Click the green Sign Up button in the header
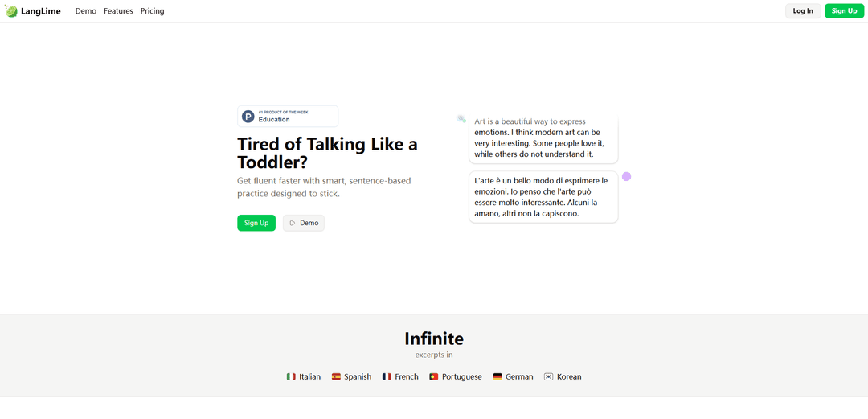 click(844, 11)
